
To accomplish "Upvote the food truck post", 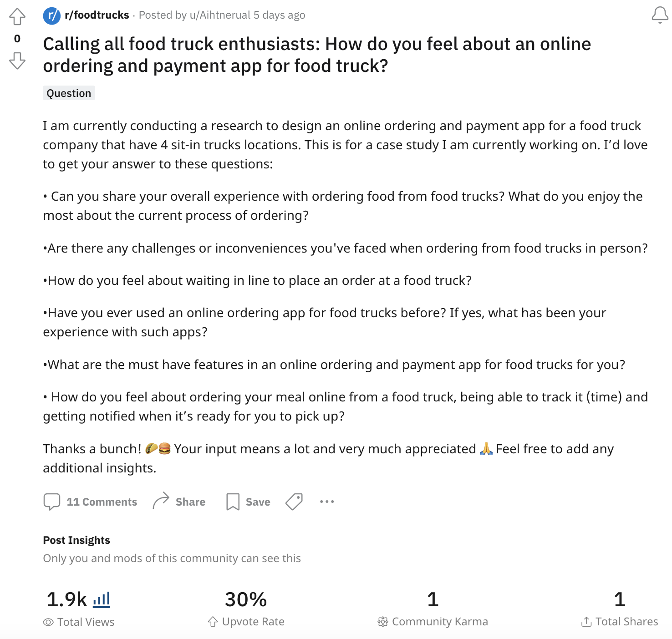I will click(x=17, y=17).
